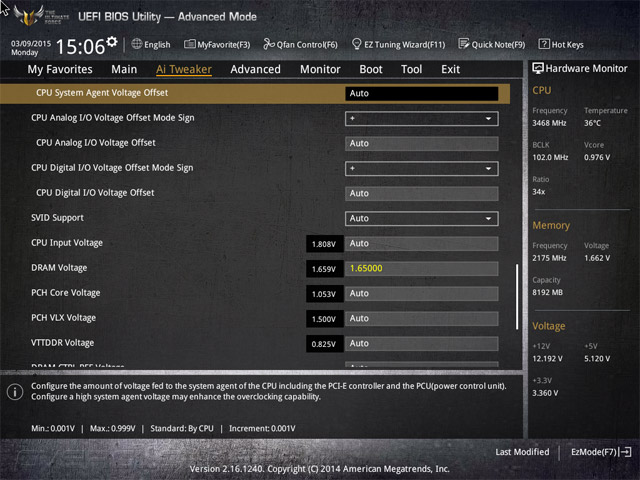Click the 1.659V DRAM Voltage reading
The image size is (640, 480).
[324, 269]
